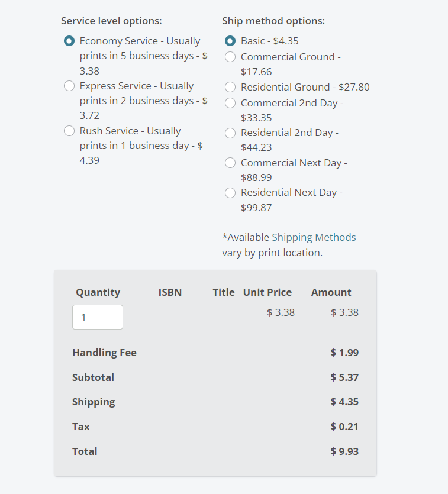Click the Quantity column header
448x494 pixels.
[98, 292]
